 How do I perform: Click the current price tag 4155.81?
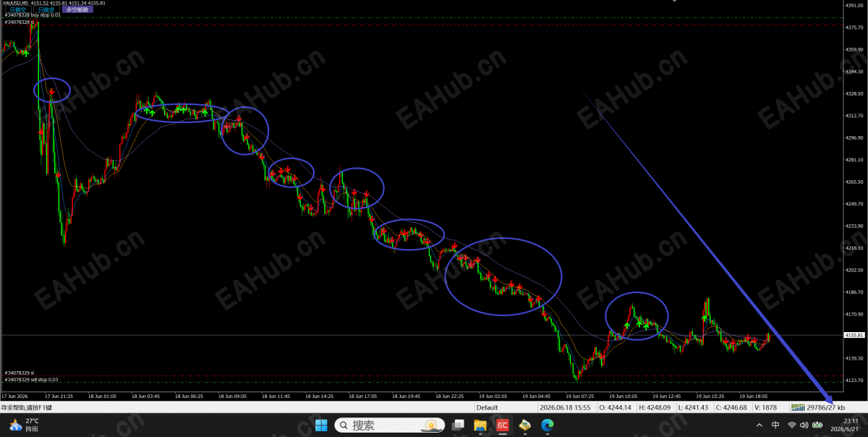pyautogui.click(x=854, y=335)
